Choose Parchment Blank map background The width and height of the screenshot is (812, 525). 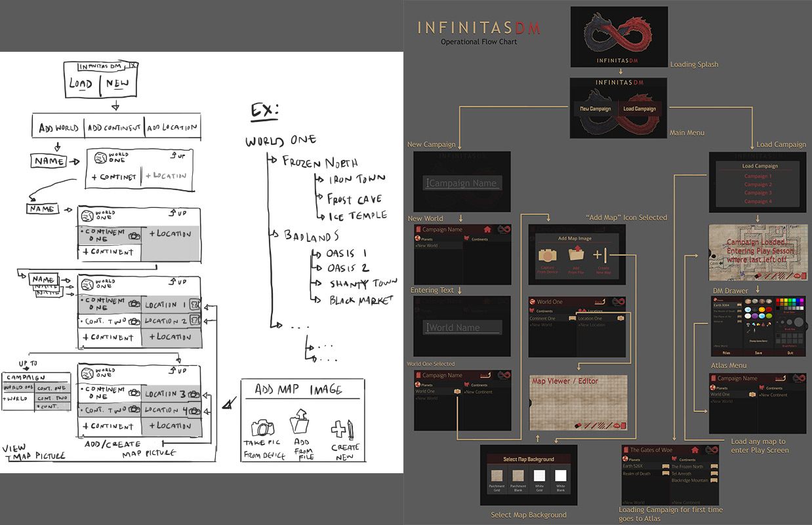pyautogui.click(x=518, y=476)
